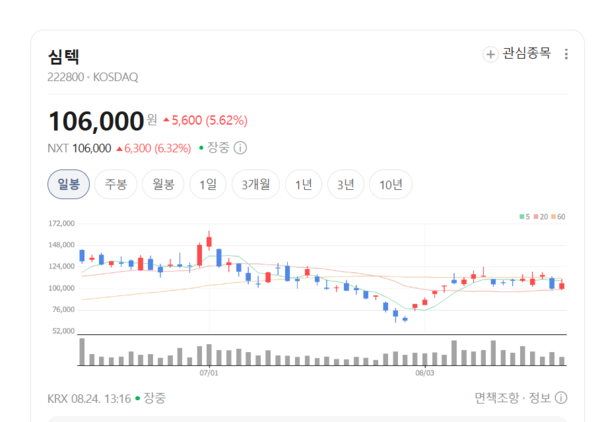Click the green 5-day moving average legend
Image resolution: width=600 pixels, height=422 pixels.
coord(525,217)
